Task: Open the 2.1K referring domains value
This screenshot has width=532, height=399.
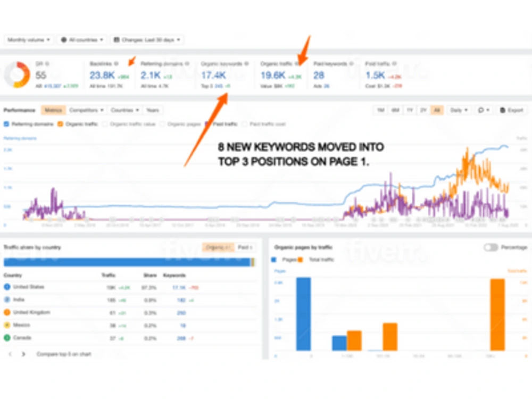Action: click(x=151, y=76)
